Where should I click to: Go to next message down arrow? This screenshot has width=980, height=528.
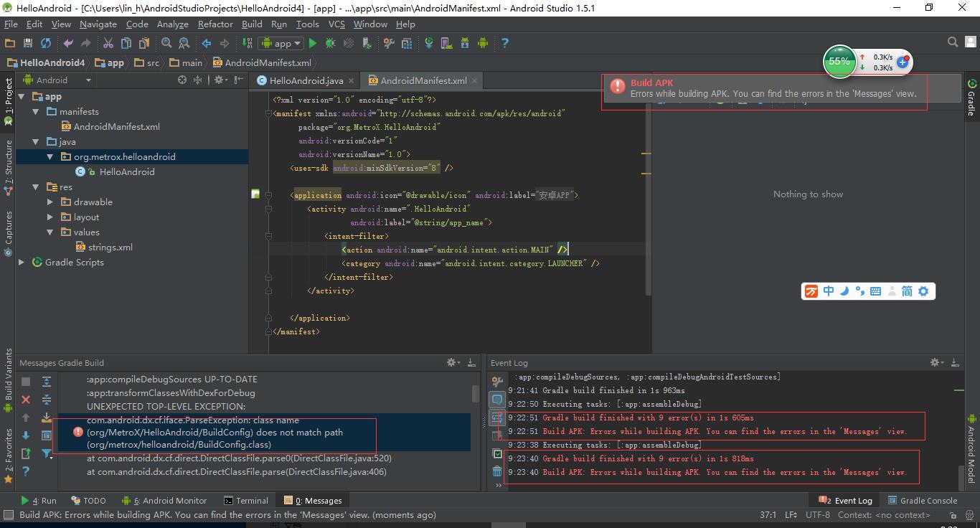coord(26,435)
